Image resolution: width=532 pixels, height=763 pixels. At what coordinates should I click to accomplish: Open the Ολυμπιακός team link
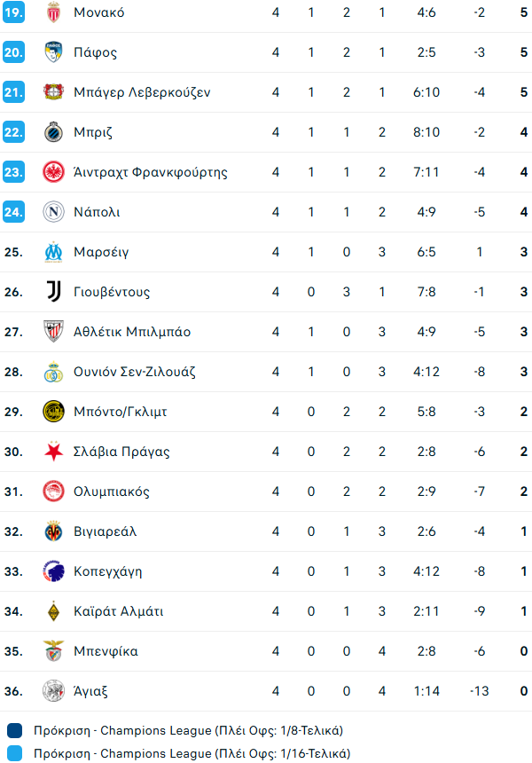coord(112,492)
